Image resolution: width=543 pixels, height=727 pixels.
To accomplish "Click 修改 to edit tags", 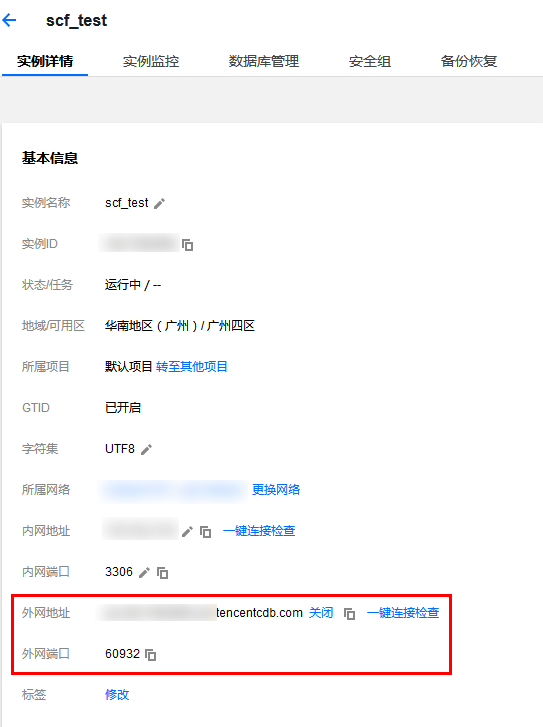I will pos(117,695).
